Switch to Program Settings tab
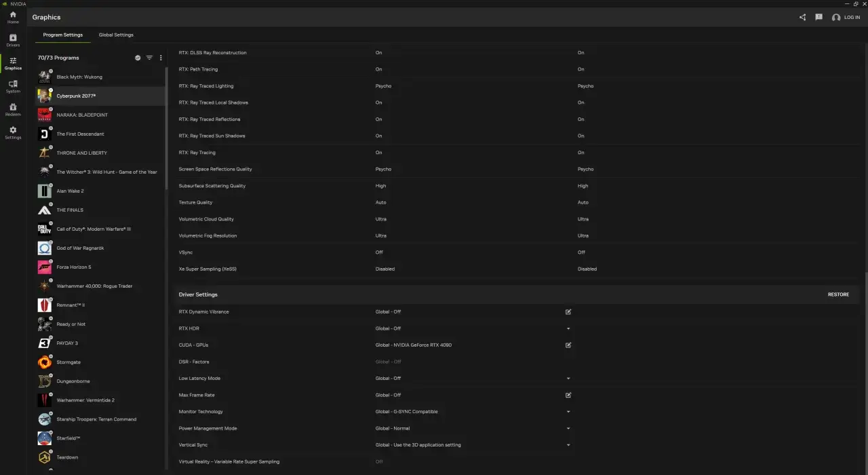This screenshot has height=475, width=868. coord(63,35)
